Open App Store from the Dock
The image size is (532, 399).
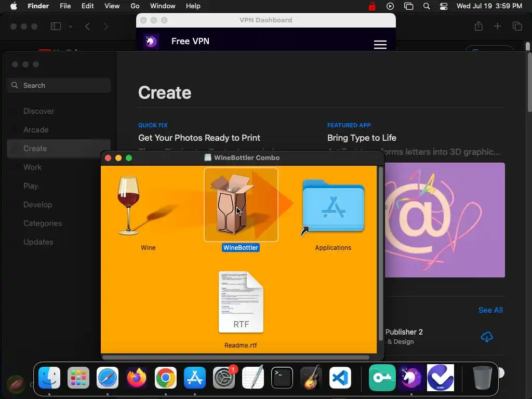tap(195, 378)
